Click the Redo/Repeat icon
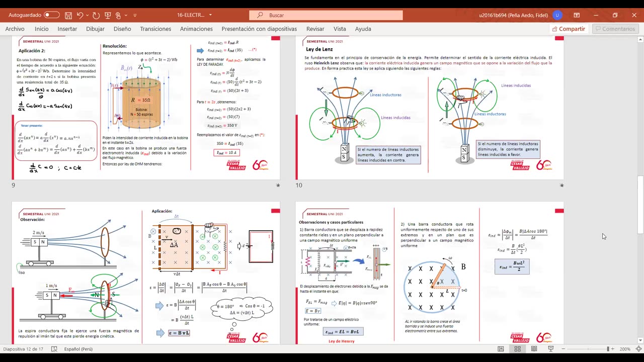 click(96, 16)
